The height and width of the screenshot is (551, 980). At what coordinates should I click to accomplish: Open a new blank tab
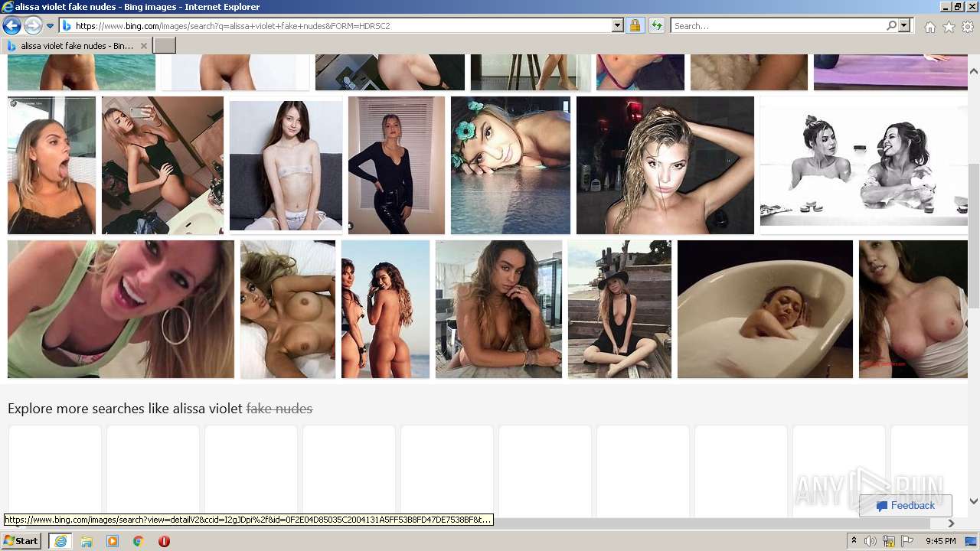point(165,46)
